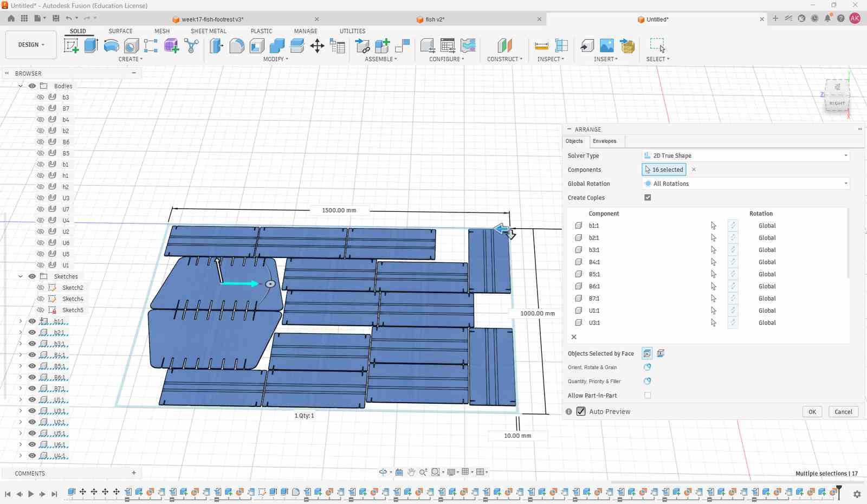
Task: Click the Undo arrow
Action: click(69, 18)
